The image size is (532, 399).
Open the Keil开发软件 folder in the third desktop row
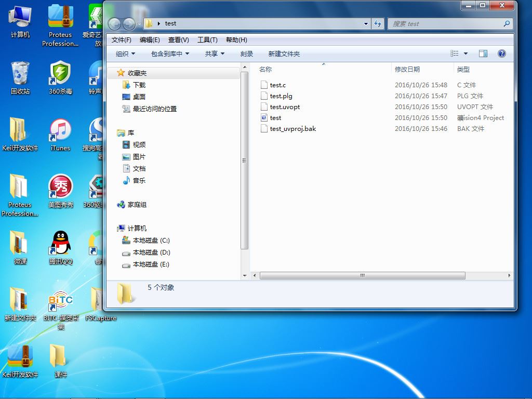(20, 134)
